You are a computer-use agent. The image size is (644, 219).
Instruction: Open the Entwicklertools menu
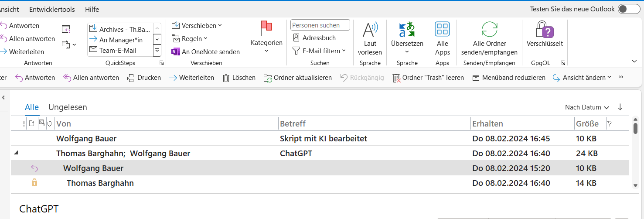coord(52,9)
